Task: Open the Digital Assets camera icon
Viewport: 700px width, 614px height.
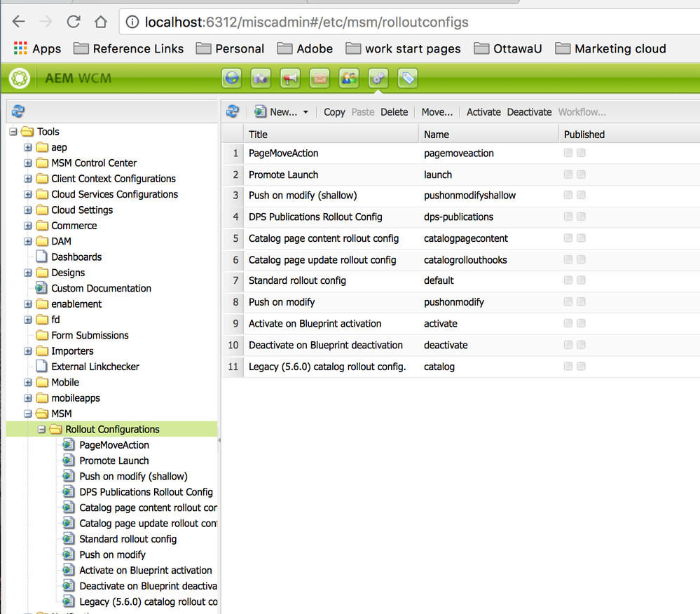Action: coord(261,79)
